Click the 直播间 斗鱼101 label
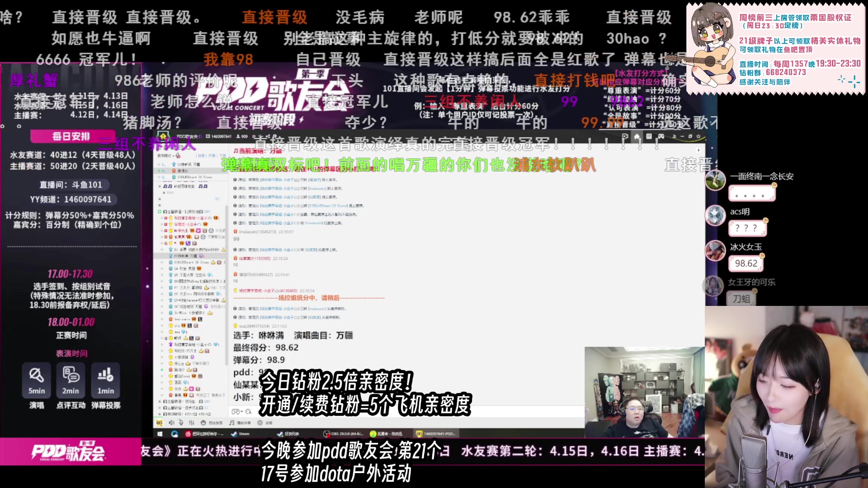The image size is (868, 488). coord(71,184)
